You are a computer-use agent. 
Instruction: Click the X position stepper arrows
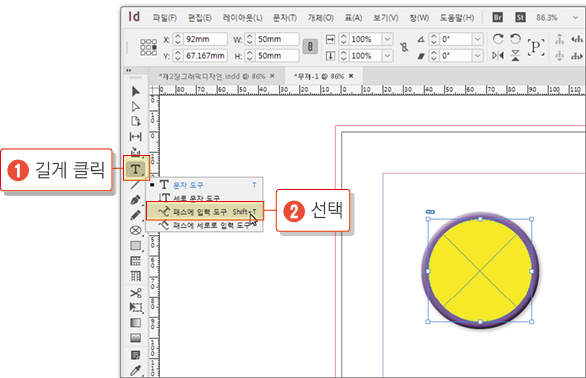tap(178, 39)
